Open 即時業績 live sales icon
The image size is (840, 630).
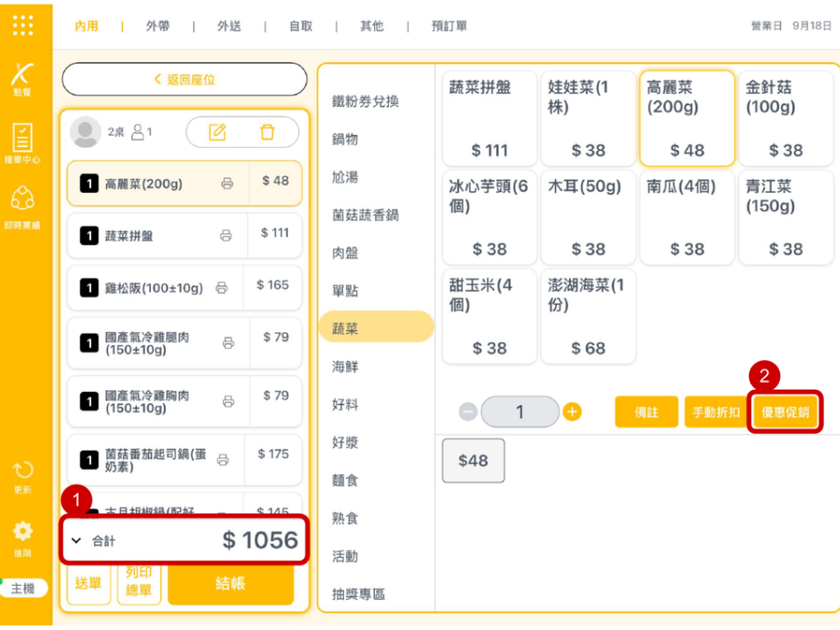[x=23, y=205]
